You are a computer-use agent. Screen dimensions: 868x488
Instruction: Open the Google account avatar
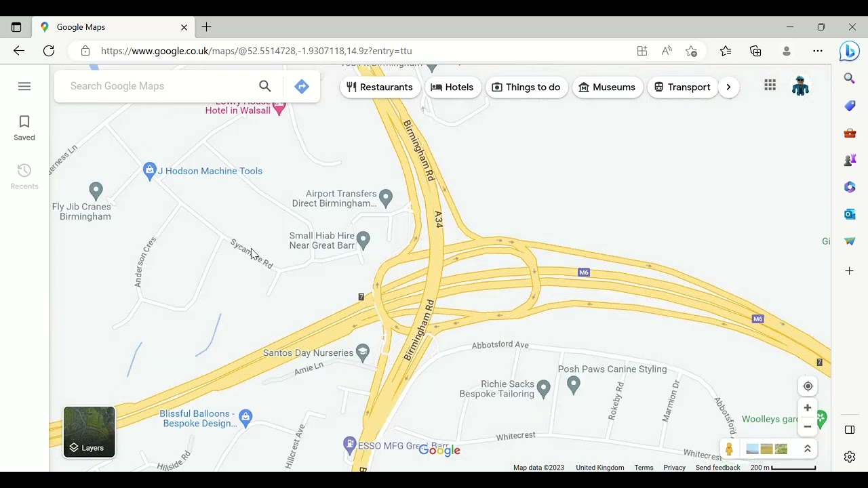[801, 86]
